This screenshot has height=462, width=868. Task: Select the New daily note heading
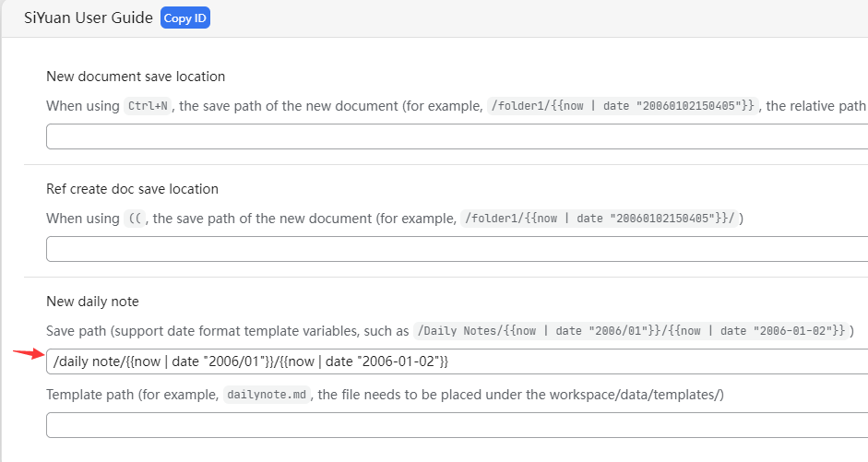[x=92, y=302]
